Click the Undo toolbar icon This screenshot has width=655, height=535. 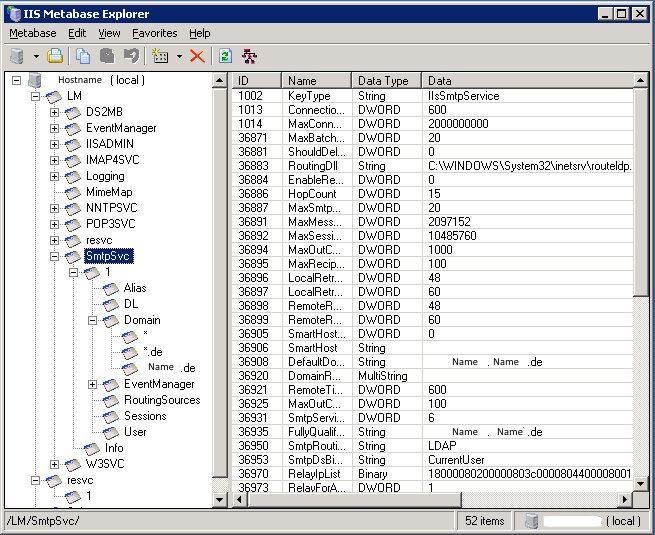pos(131,56)
